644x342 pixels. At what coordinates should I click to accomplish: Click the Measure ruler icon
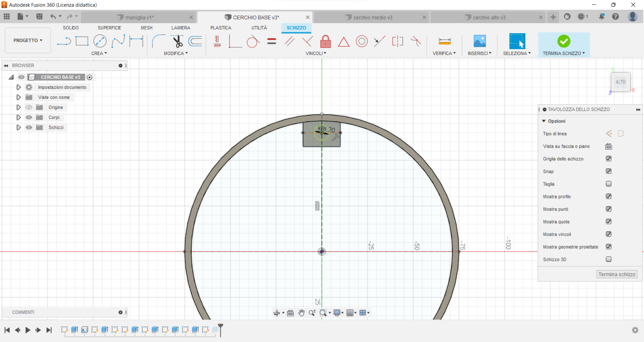coord(444,41)
